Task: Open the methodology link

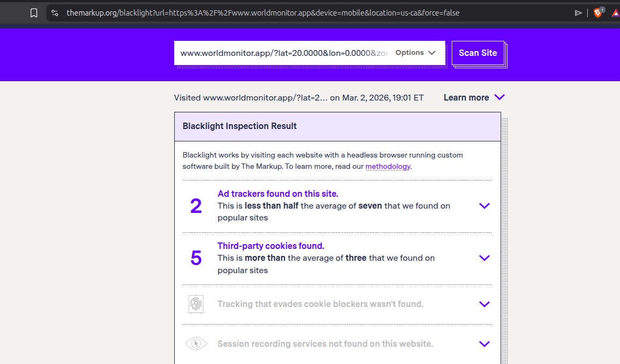Action: coord(388,167)
